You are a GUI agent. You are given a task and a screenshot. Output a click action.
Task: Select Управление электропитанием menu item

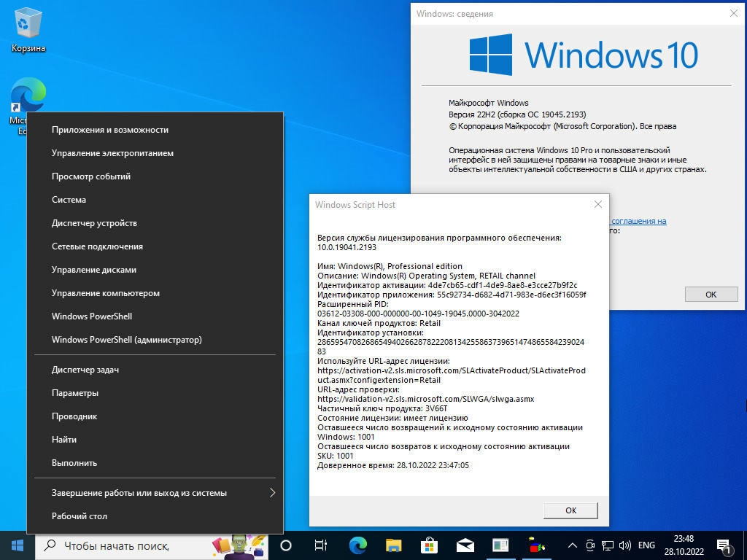[155, 153]
